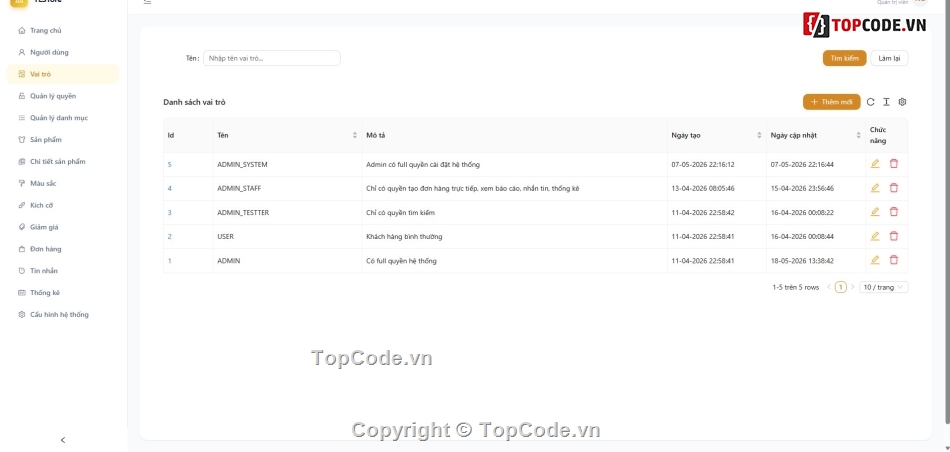Screen dimensions: 950x452
Task: Open the Màu sắc menu item
Action: click(63, 183)
